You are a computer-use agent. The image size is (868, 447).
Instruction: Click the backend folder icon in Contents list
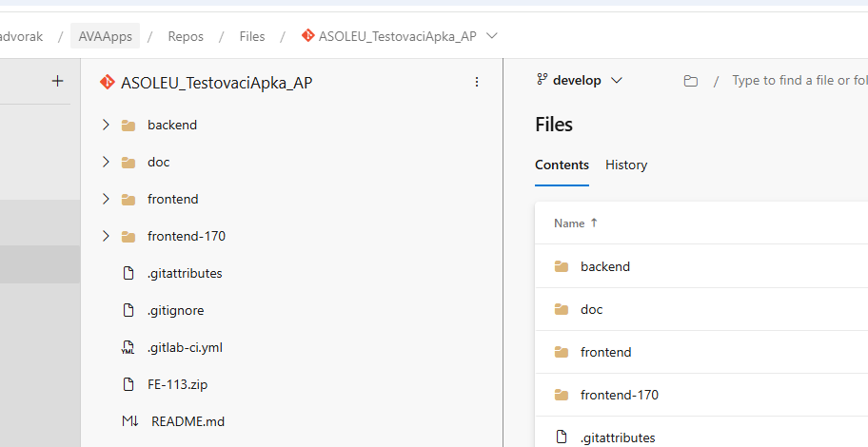click(562, 266)
